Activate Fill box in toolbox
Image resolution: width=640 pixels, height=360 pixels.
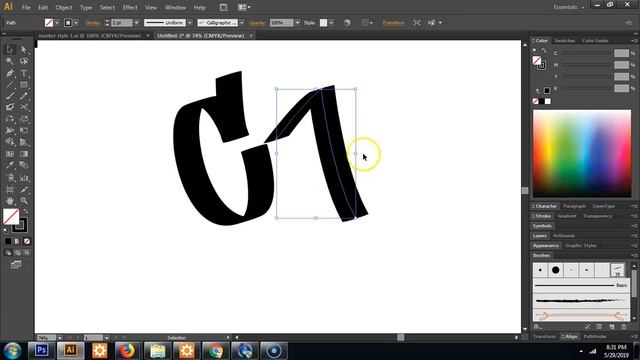tap(11, 216)
